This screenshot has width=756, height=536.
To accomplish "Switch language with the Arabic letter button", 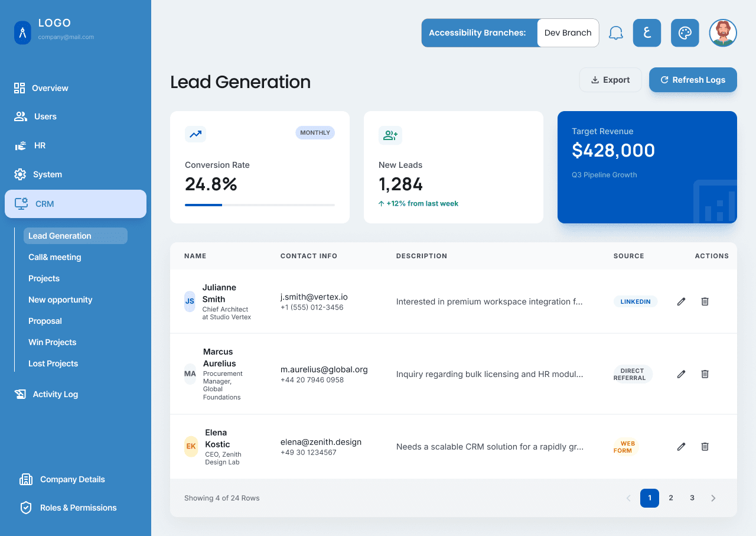I will [647, 33].
